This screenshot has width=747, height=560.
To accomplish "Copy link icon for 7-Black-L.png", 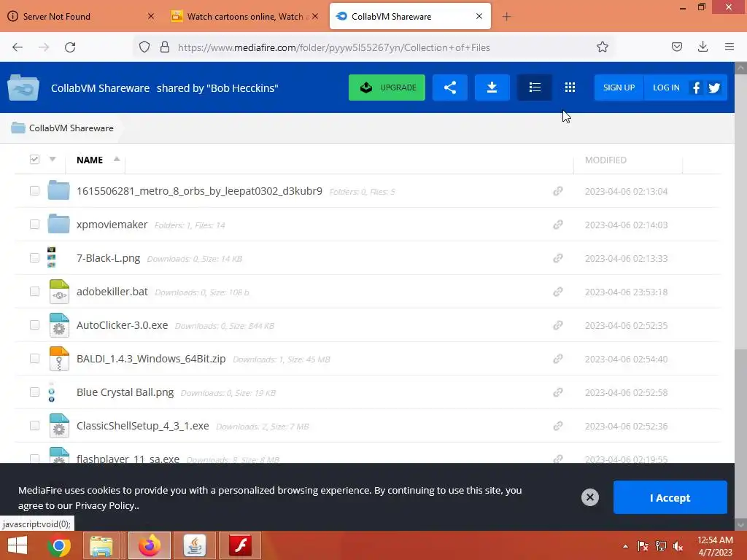I will coord(558,258).
